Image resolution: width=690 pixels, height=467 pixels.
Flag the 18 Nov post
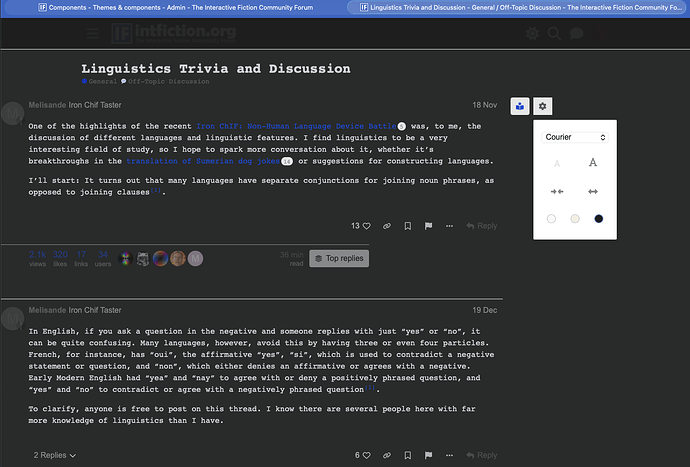coord(428,226)
